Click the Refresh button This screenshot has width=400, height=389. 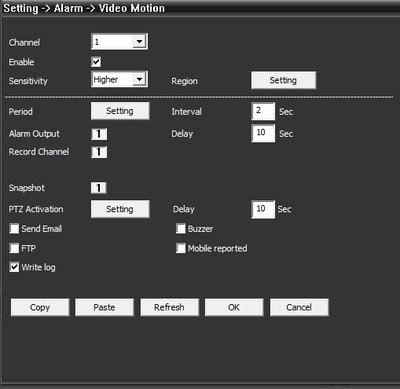(169, 307)
